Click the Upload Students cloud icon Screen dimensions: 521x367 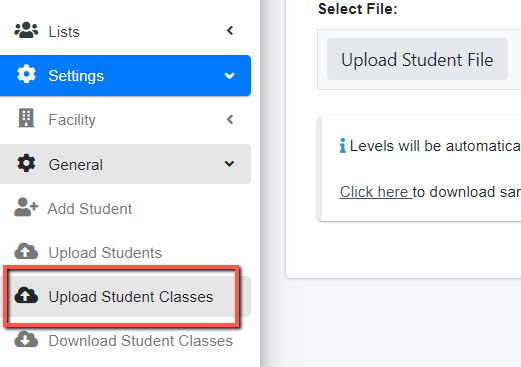point(26,251)
